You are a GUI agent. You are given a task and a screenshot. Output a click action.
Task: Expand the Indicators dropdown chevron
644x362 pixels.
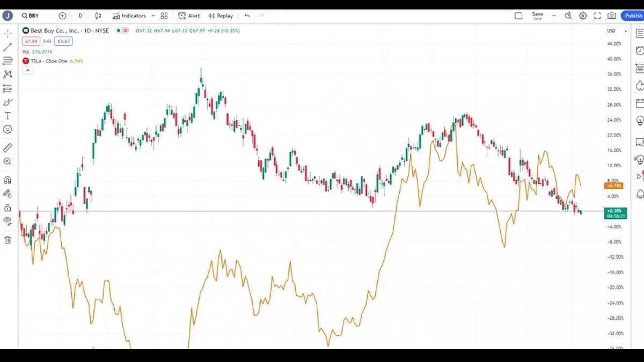click(x=152, y=16)
